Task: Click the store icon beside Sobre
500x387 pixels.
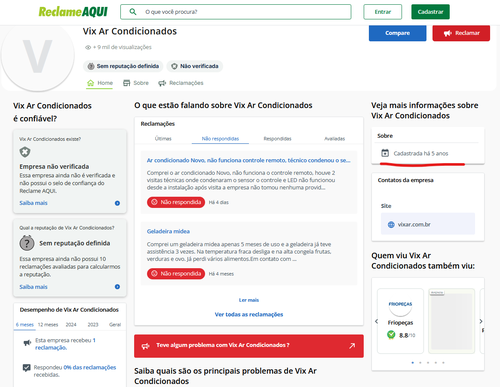Action: pos(127,83)
